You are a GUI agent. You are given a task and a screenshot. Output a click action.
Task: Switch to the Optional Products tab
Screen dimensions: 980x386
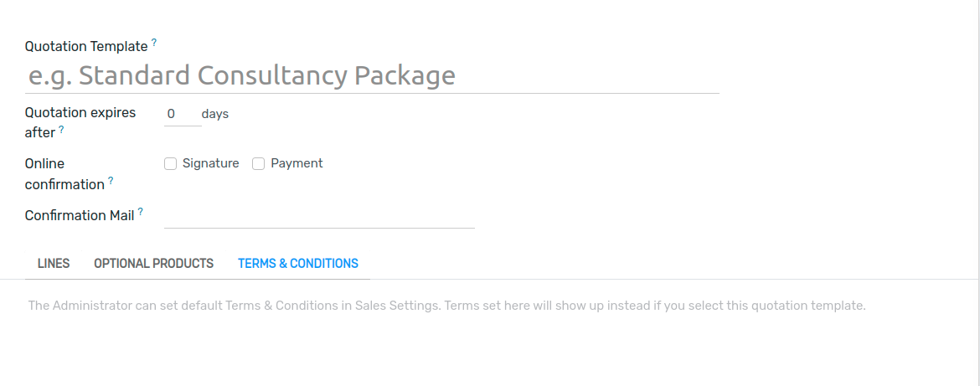tap(153, 263)
